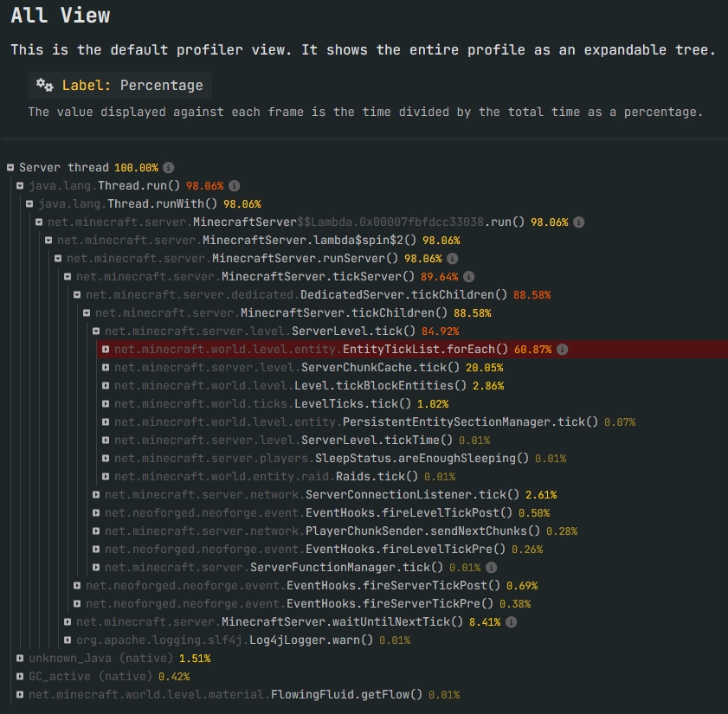728x714 pixels.
Task: Expand the ServerChunkCache.tick() frame
Action: [106, 368]
